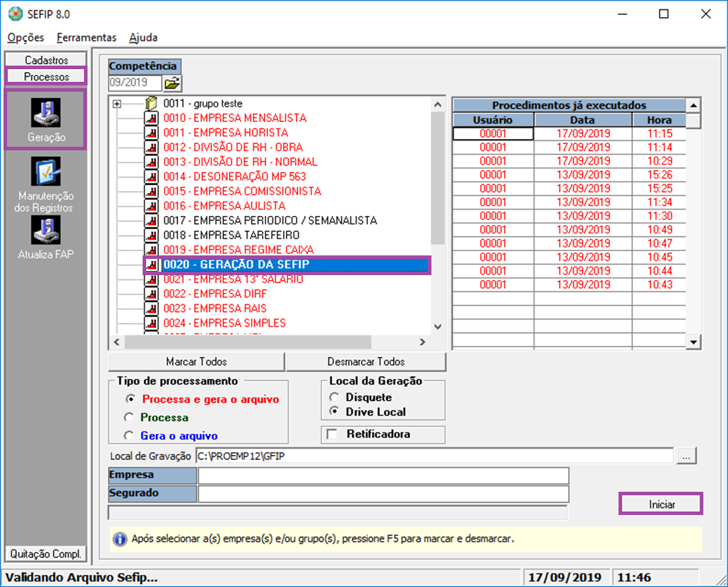Switch to the Processos section
The width and height of the screenshot is (728, 587).
click(x=46, y=77)
